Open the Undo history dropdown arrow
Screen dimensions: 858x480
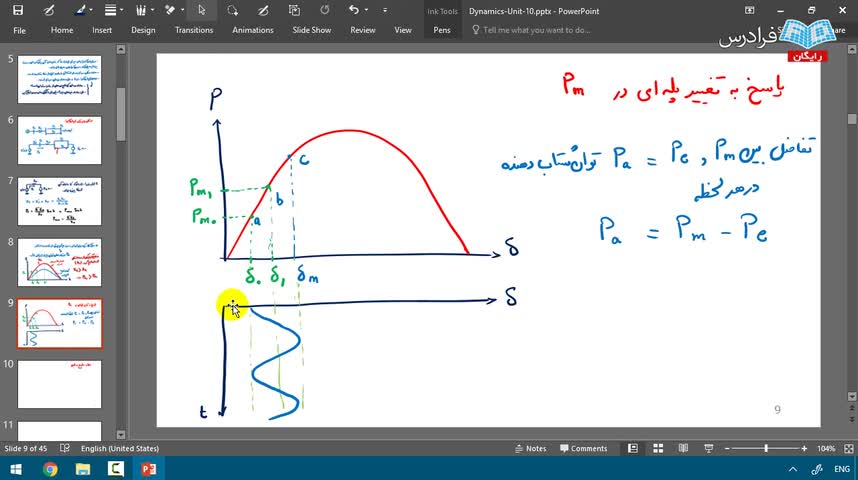[366, 10]
